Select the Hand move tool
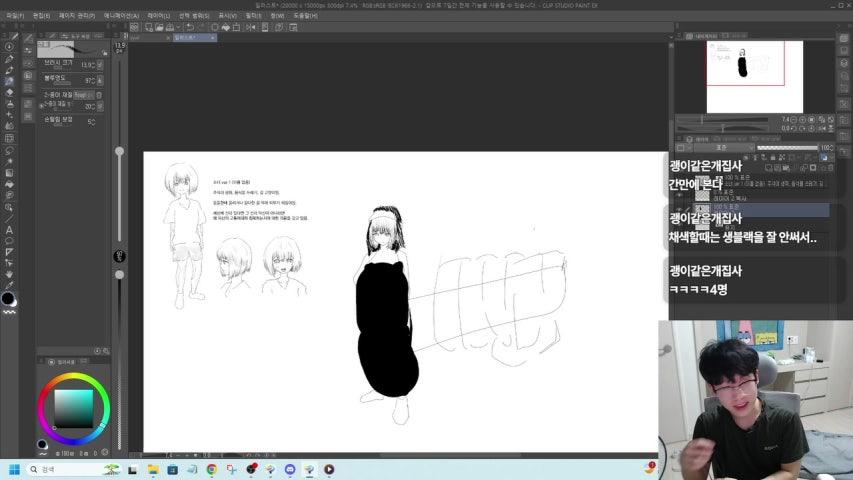This screenshot has height=480, width=853. click(9, 274)
